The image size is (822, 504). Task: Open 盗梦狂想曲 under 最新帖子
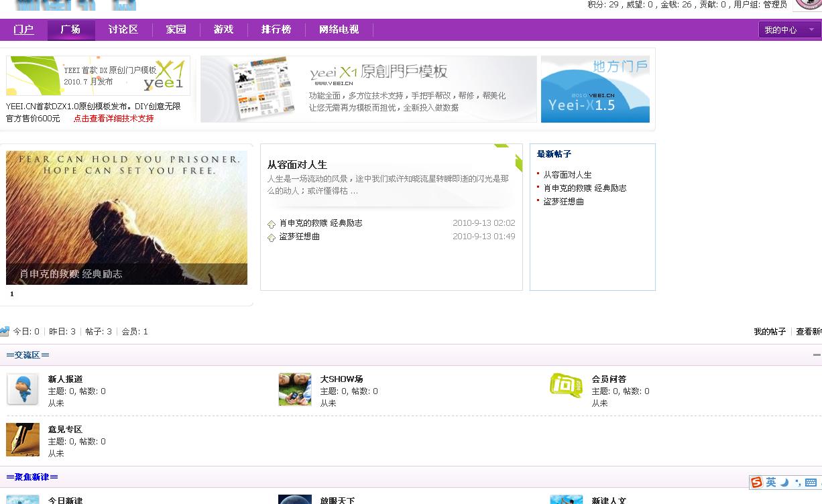[x=564, y=202]
